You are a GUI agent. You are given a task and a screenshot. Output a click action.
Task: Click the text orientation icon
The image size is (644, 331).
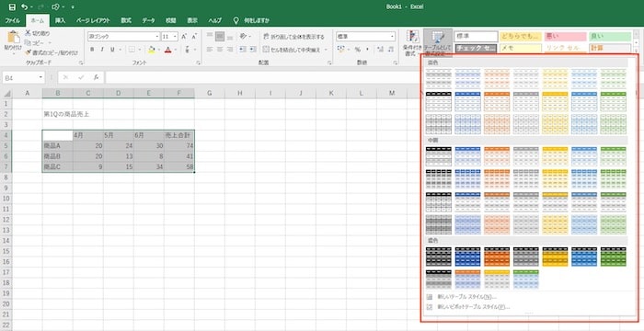pyautogui.click(x=243, y=37)
